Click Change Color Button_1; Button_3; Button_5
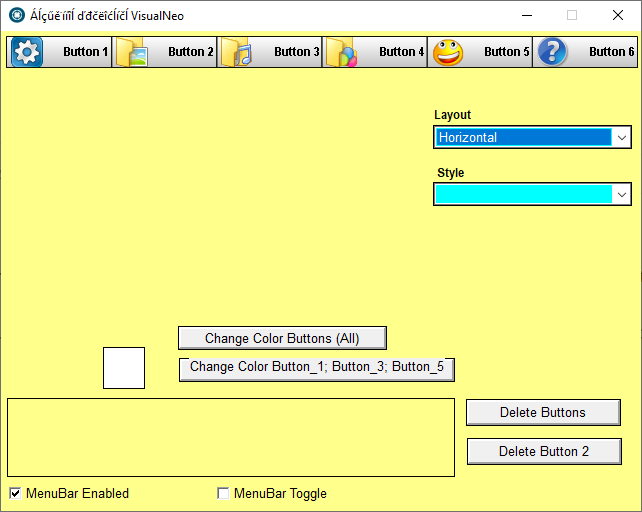 (317, 369)
